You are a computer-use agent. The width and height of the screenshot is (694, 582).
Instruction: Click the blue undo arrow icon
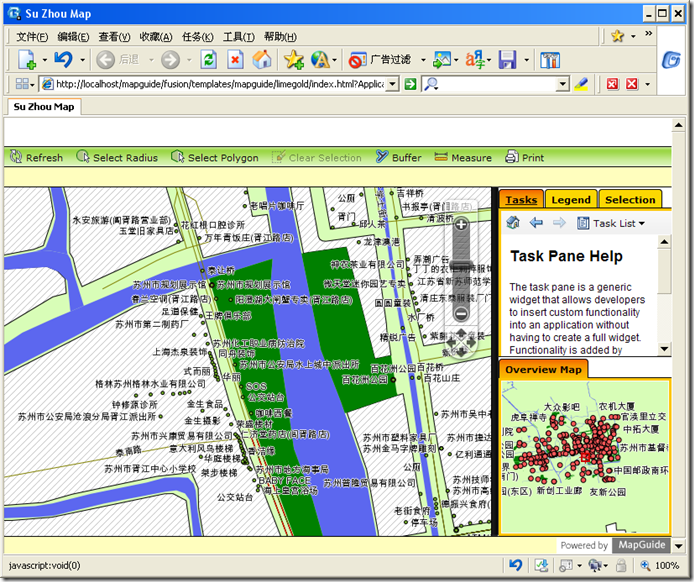tap(64, 60)
